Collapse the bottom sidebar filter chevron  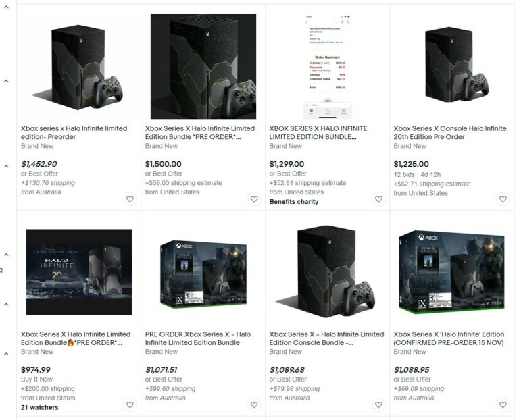coord(6,354)
